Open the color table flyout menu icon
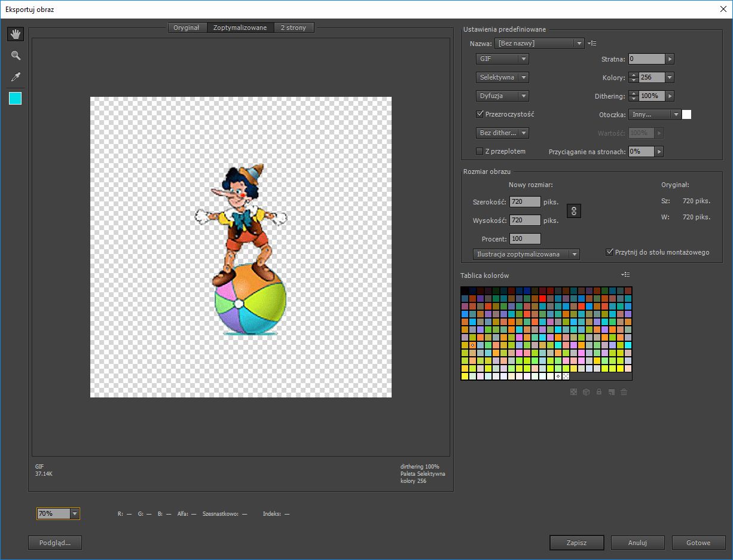 [625, 275]
